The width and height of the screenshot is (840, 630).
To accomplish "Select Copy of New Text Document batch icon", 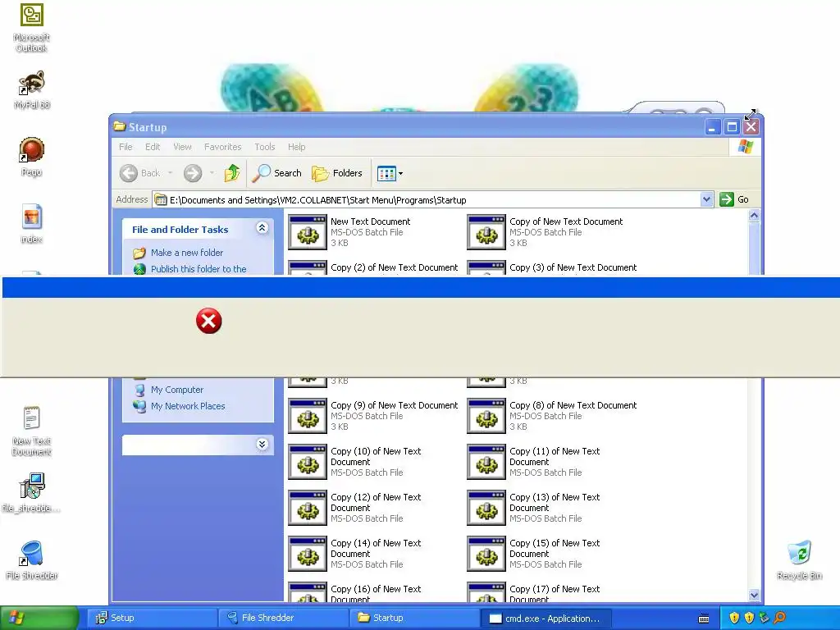I will 486,232.
